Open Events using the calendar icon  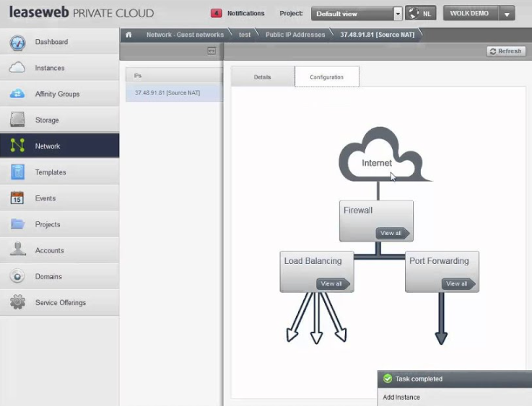coord(17,198)
